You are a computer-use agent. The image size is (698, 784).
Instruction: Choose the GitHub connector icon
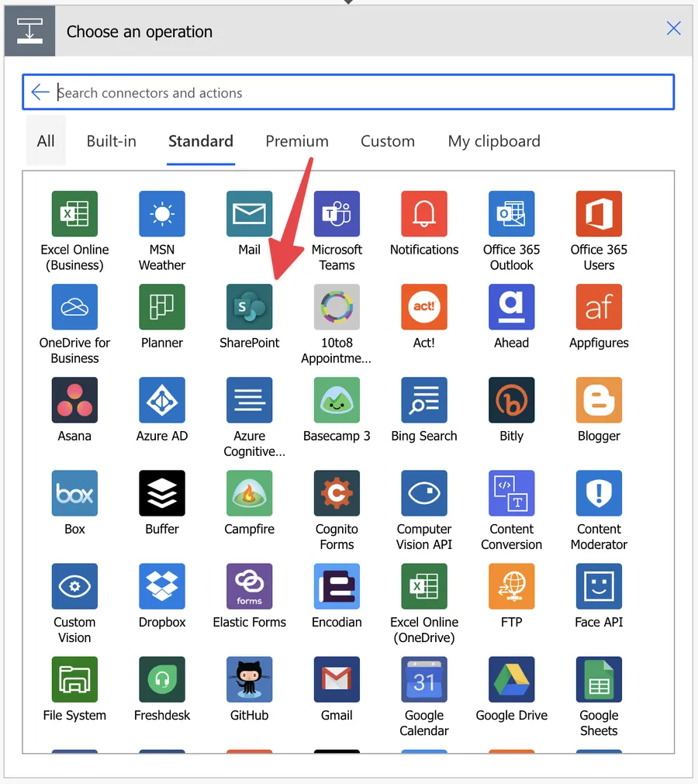[x=249, y=679]
